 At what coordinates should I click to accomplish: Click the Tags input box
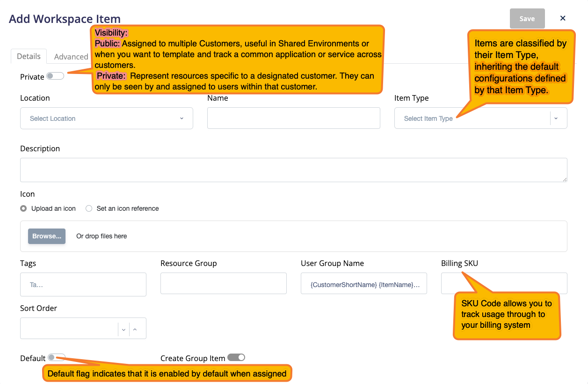(83, 284)
